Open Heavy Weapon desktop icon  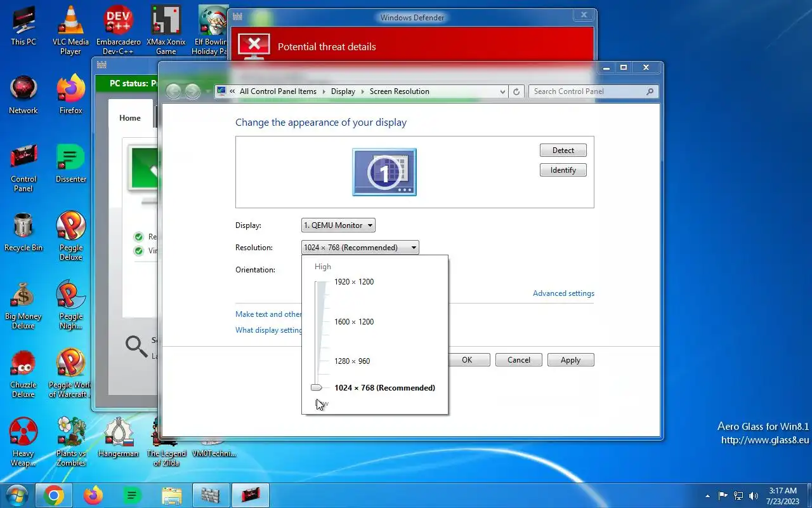23,443
